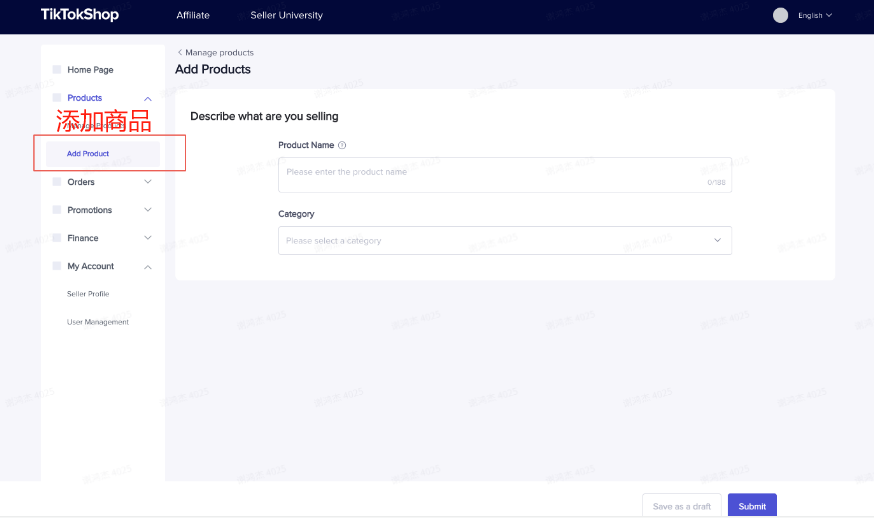Click the user avatar circle
This screenshot has width=874, height=520.
click(x=781, y=15)
